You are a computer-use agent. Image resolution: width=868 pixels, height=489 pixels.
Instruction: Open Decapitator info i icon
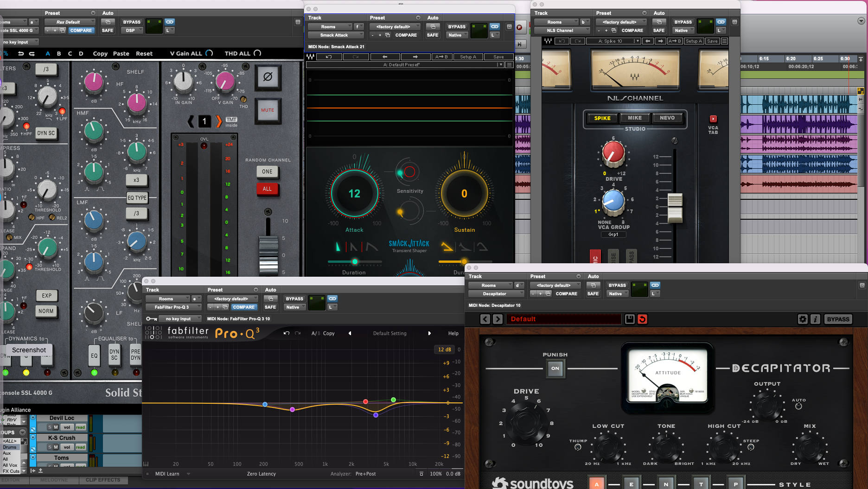pos(815,319)
